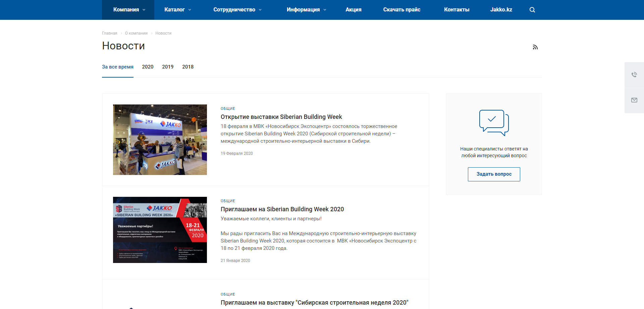Open the Контакты page

click(457, 10)
